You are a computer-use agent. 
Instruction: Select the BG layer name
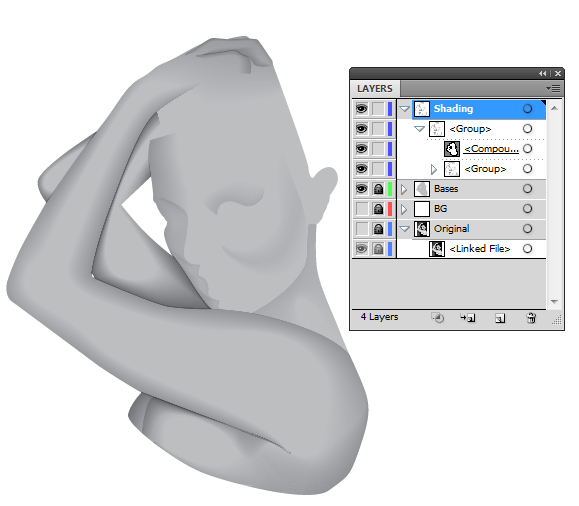coord(441,209)
